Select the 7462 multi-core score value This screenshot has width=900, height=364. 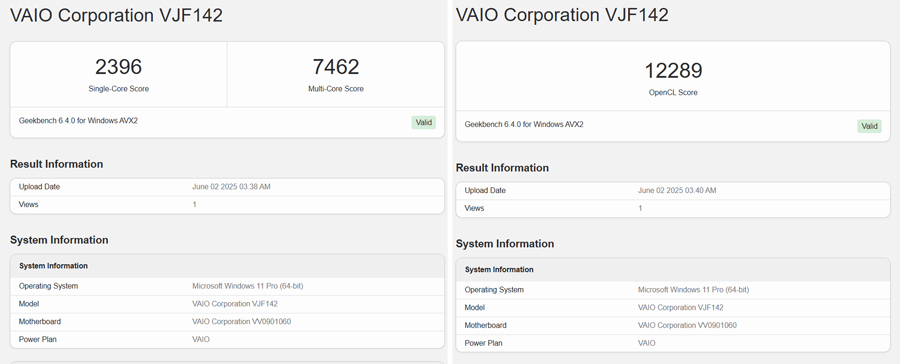pyautogui.click(x=336, y=67)
